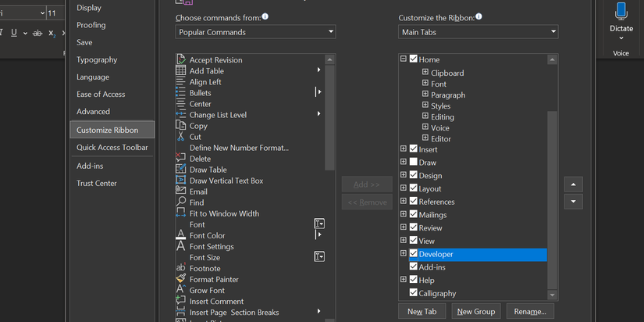Click the Draw Table icon
Image resolution: width=644 pixels, height=322 pixels.
181,170
